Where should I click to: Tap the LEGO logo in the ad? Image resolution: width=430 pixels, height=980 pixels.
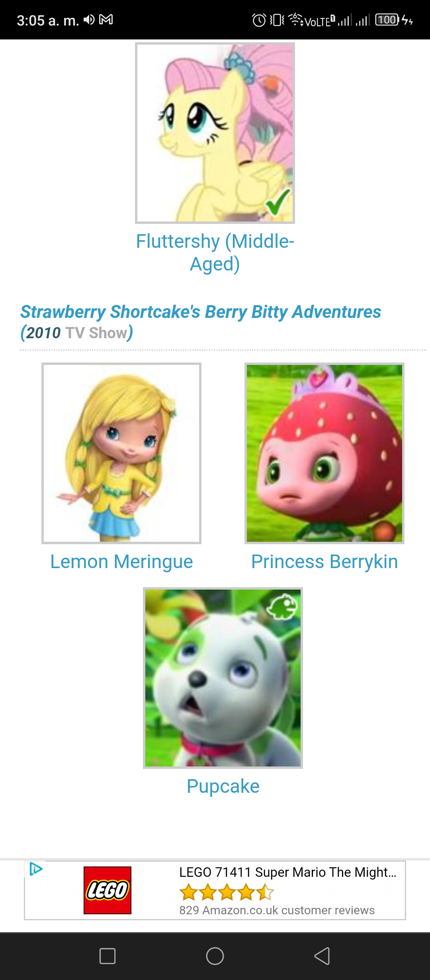pos(107,890)
